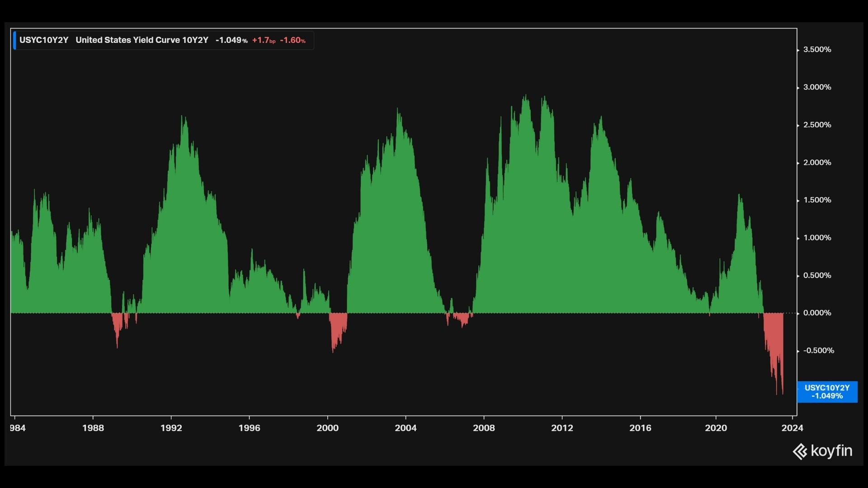Click the -0.500% y-axis label
This screenshot has width=868, height=488.
(x=818, y=351)
